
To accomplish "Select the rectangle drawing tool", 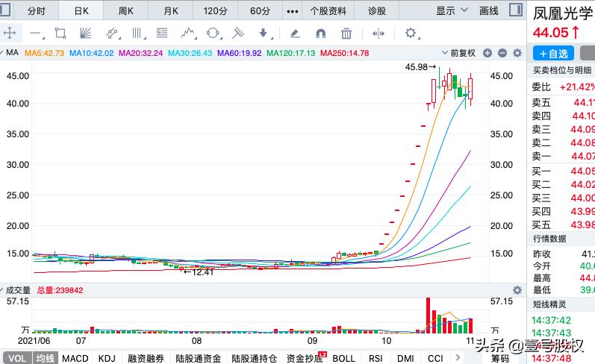I will (x=60, y=33).
